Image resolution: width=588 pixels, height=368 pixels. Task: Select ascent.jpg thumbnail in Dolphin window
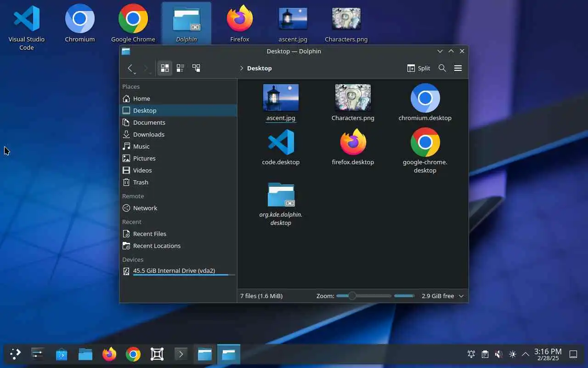pyautogui.click(x=281, y=98)
